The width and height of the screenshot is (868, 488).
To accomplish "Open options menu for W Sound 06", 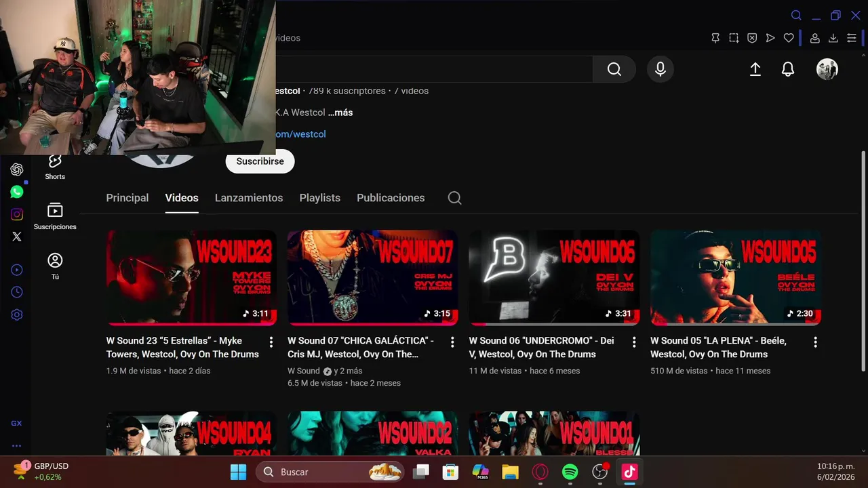I will [x=634, y=342].
